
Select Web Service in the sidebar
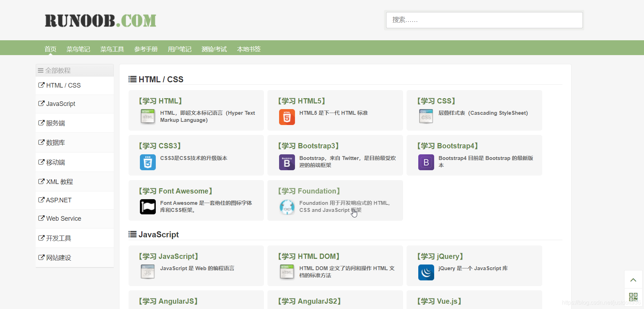(75, 219)
